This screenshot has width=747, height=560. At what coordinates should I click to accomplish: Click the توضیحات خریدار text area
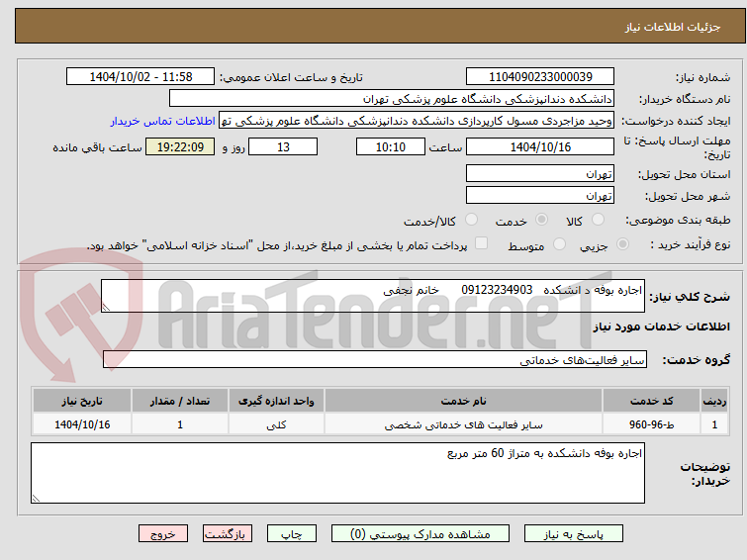click(x=337, y=473)
